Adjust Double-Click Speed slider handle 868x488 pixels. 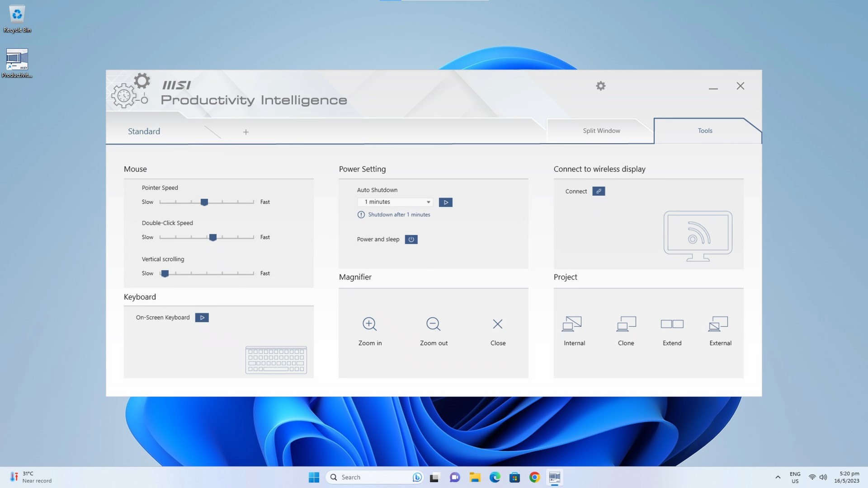click(x=213, y=237)
